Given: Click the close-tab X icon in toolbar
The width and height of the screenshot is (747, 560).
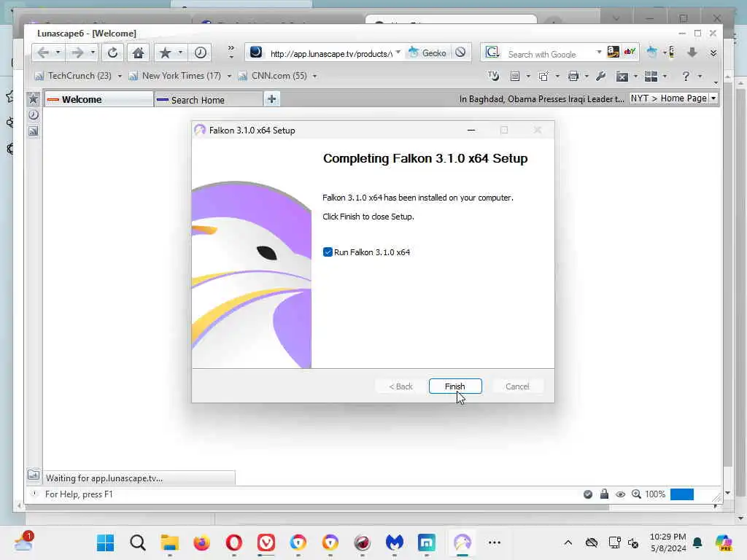Looking at the screenshot, I should [x=622, y=76].
